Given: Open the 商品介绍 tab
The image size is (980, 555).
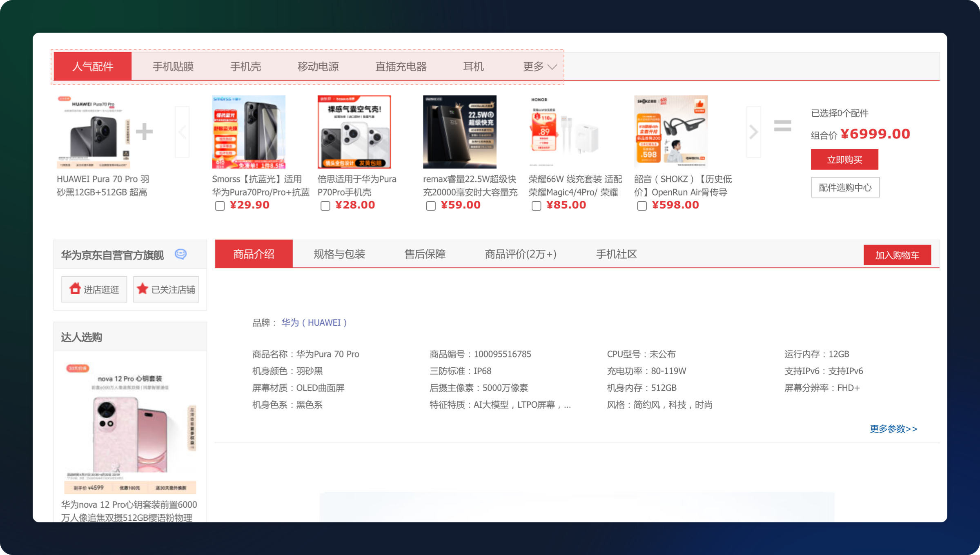Looking at the screenshot, I should click(254, 254).
